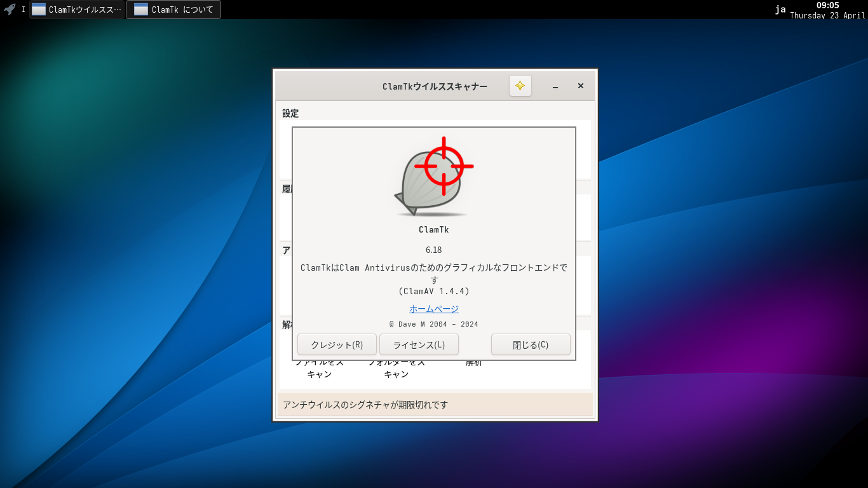Switch to ClamTkウイルスス… taskbar window button
The image size is (868, 488).
77,10
